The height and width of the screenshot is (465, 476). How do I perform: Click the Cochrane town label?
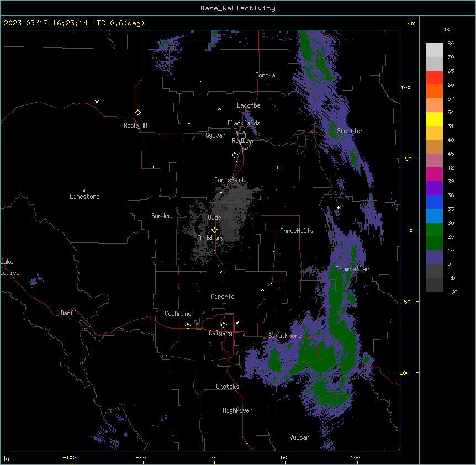(178, 314)
